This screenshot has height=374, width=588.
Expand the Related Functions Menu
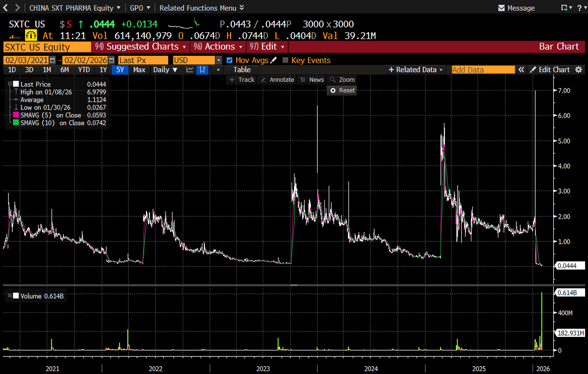tap(202, 8)
